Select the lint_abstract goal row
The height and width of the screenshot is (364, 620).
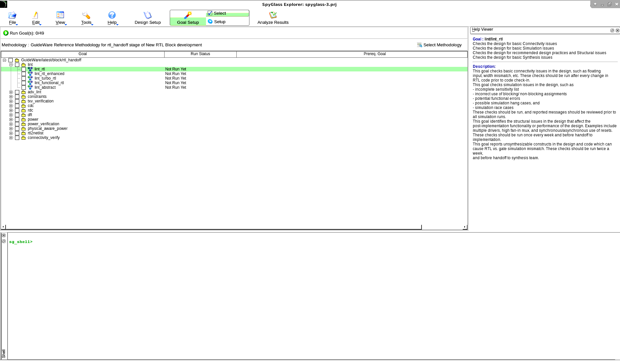pos(234,87)
